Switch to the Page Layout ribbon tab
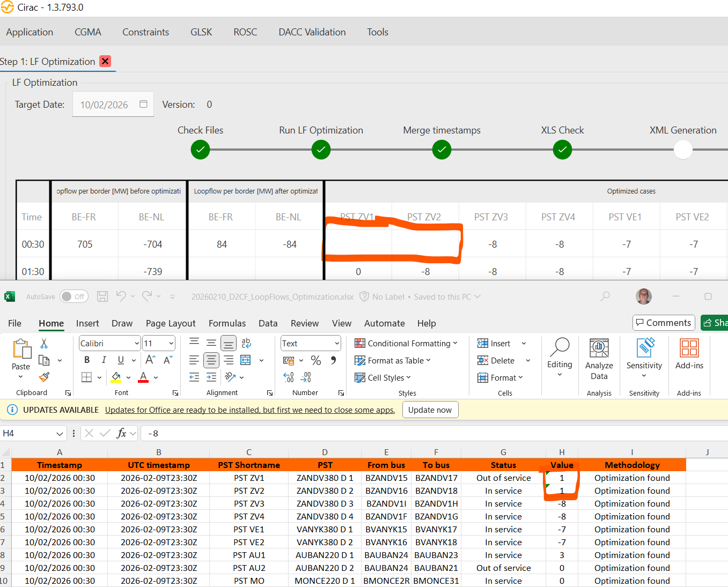 pyautogui.click(x=171, y=323)
